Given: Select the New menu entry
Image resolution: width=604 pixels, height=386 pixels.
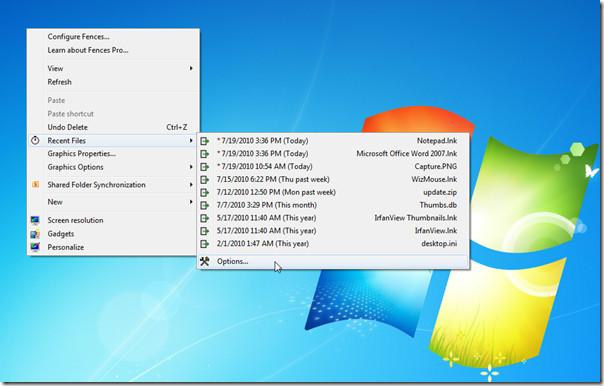Looking at the screenshot, I should (x=113, y=201).
